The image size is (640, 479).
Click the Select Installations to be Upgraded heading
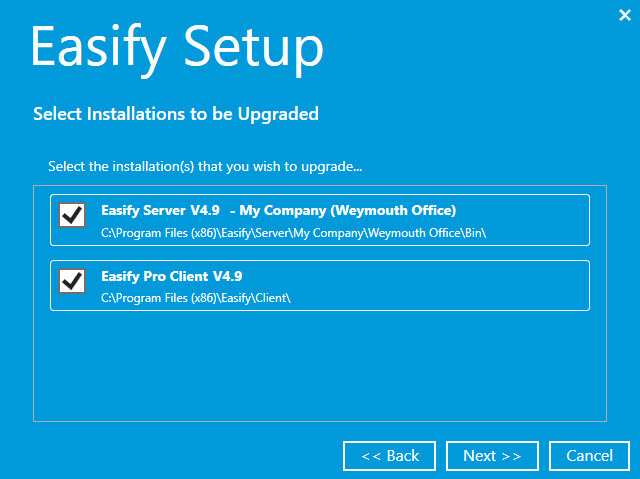point(176,114)
